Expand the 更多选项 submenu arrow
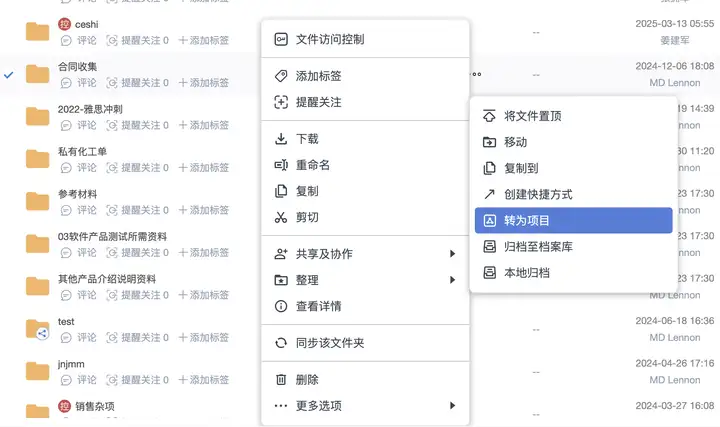720x427 pixels. (453, 406)
